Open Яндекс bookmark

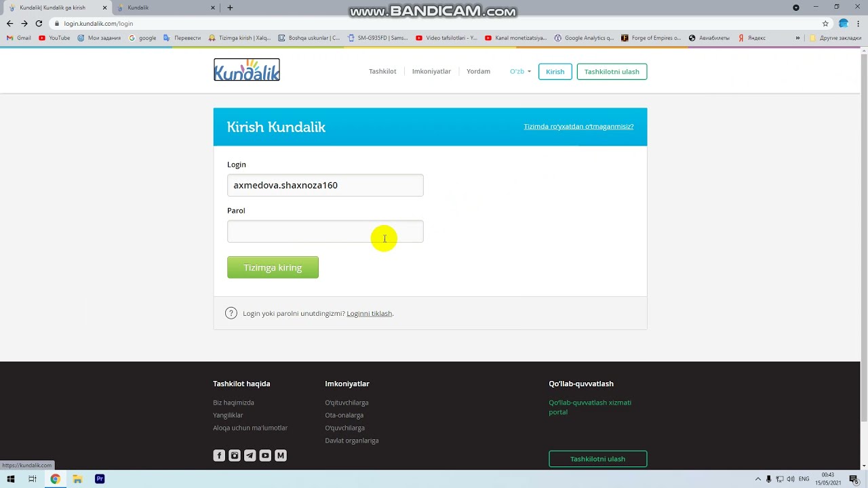751,38
